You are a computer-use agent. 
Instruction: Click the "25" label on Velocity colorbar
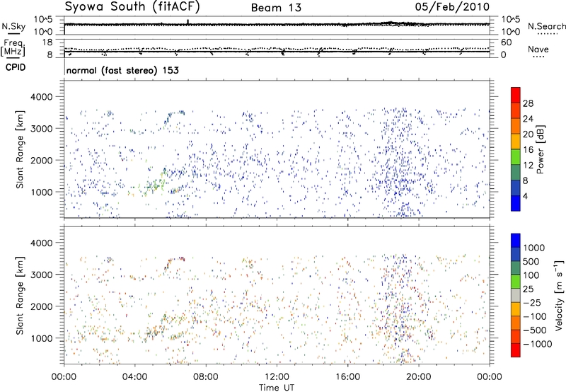(528, 289)
